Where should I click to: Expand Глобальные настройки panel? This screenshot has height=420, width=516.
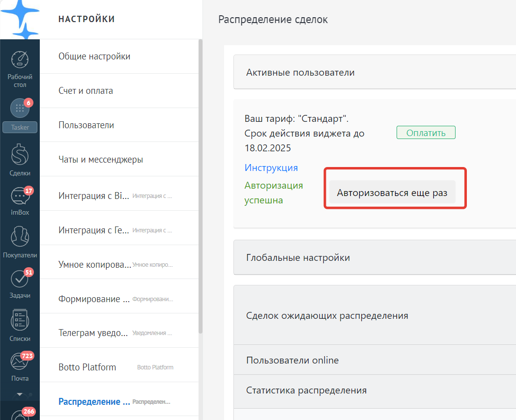[374, 257]
